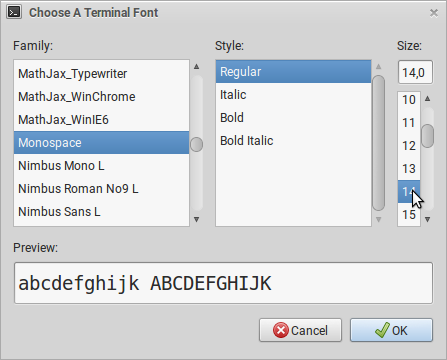
Task: Click the Size list scroll-down arrow
Action: coord(428,219)
